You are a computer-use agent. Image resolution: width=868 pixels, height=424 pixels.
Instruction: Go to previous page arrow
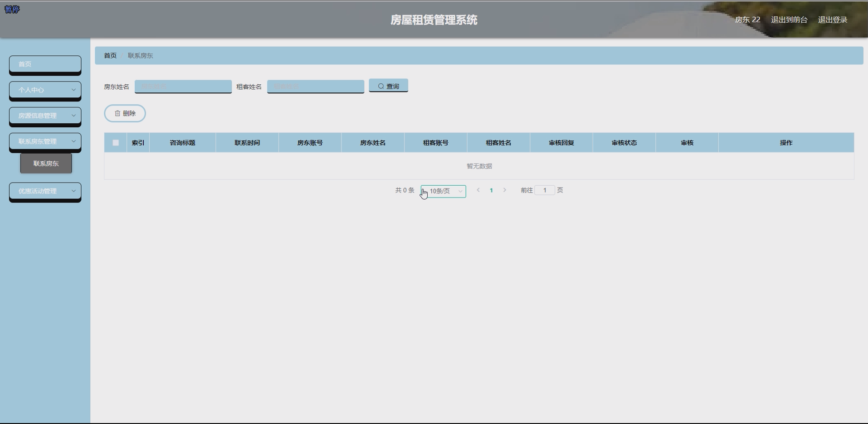coord(478,190)
